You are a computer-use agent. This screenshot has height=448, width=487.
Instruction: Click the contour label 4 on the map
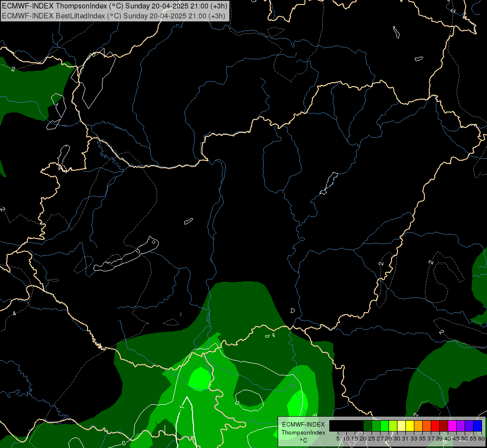pyautogui.click(x=14, y=314)
